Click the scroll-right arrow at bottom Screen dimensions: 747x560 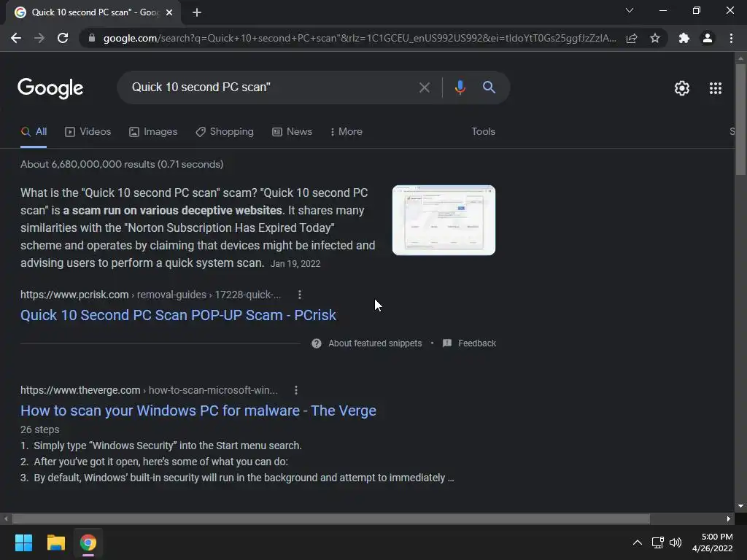click(729, 518)
